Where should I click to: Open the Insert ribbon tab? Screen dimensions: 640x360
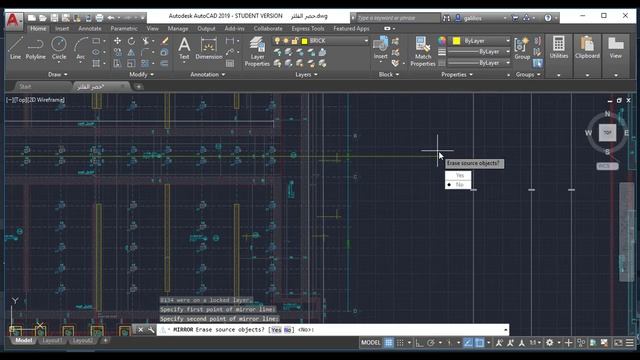coord(62,29)
